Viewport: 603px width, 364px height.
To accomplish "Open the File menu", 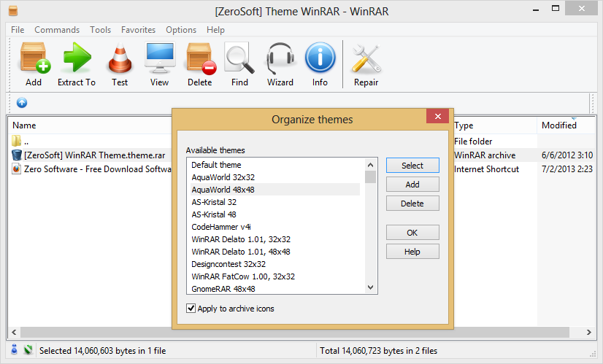I will [18, 30].
